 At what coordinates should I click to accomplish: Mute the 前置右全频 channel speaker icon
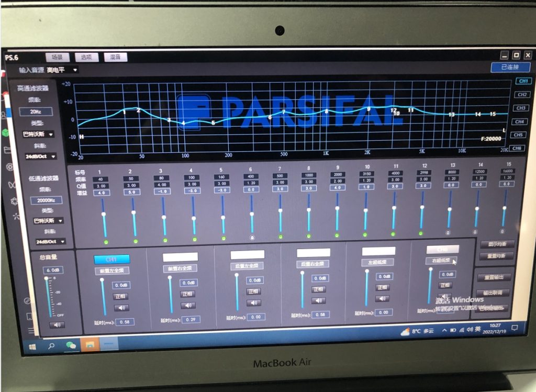pyautogui.click(x=188, y=305)
